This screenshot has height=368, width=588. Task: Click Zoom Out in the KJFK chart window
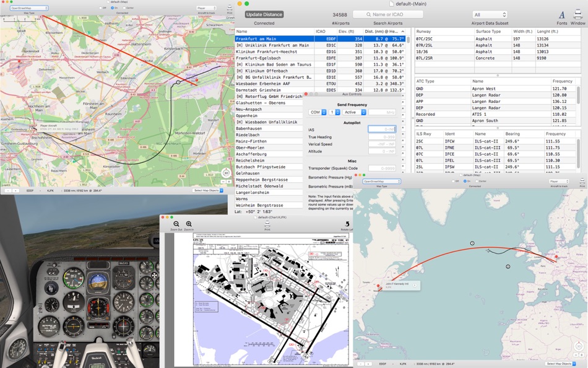(x=176, y=224)
